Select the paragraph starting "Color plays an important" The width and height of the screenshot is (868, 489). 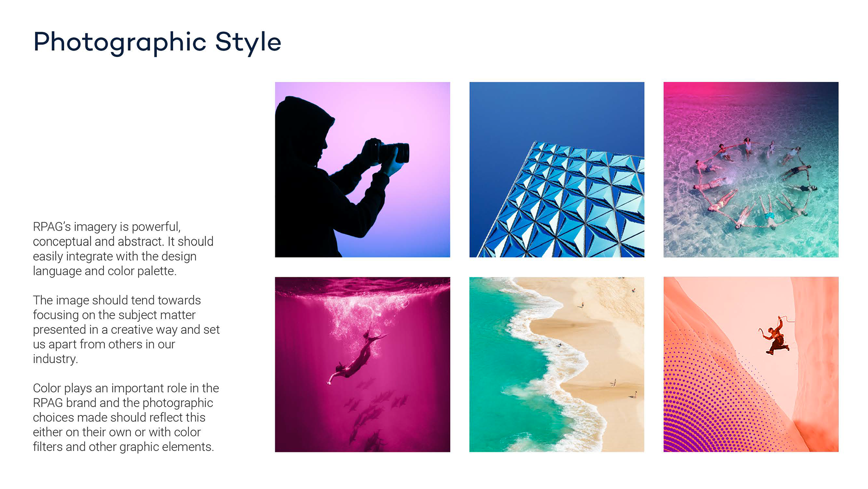[x=126, y=418]
